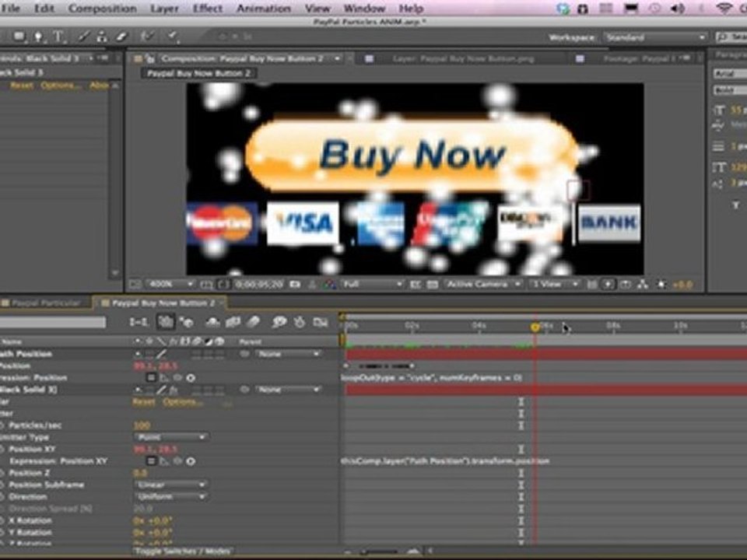Click Reset in Effect Controls panel
The height and width of the screenshot is (560, 747).
click(22, 86)
